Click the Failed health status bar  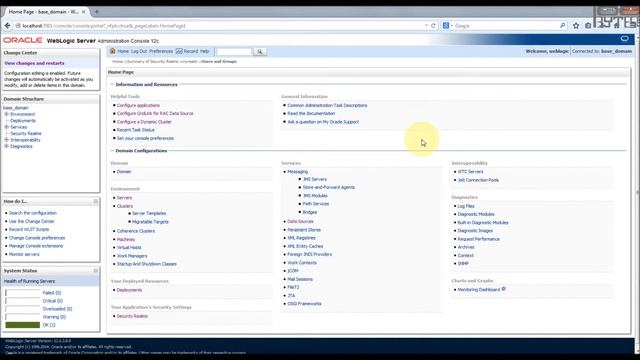coord(22,293)
